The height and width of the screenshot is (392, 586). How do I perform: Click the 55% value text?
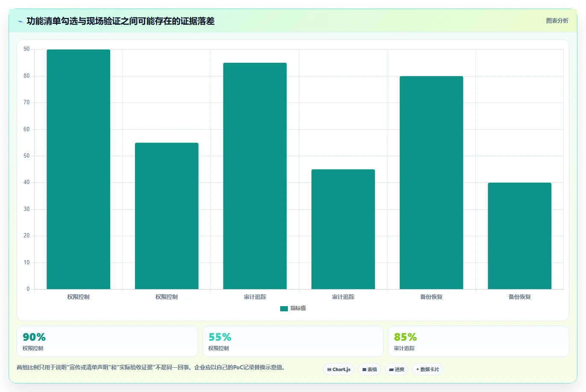[220, 337]
